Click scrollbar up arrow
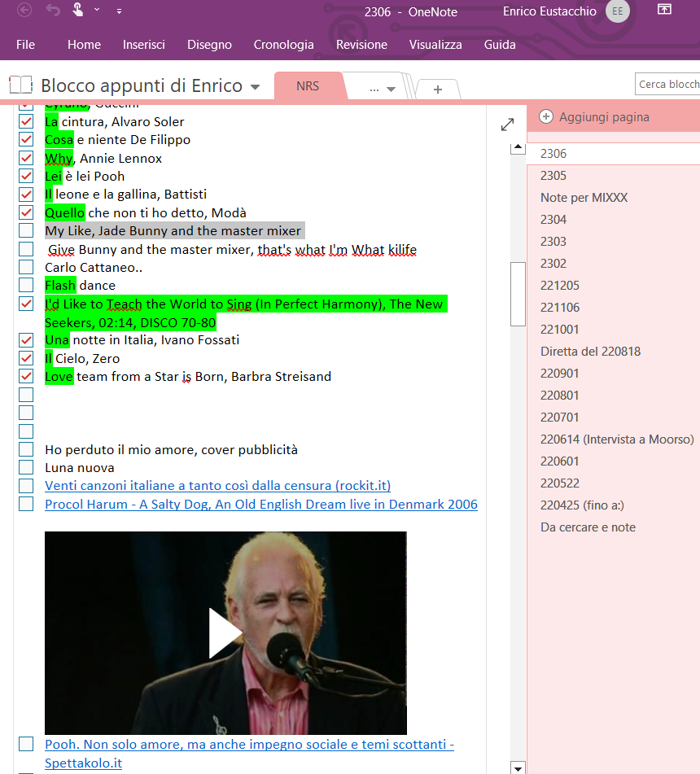This screenshot has width=700, height=774. (518, 147)
